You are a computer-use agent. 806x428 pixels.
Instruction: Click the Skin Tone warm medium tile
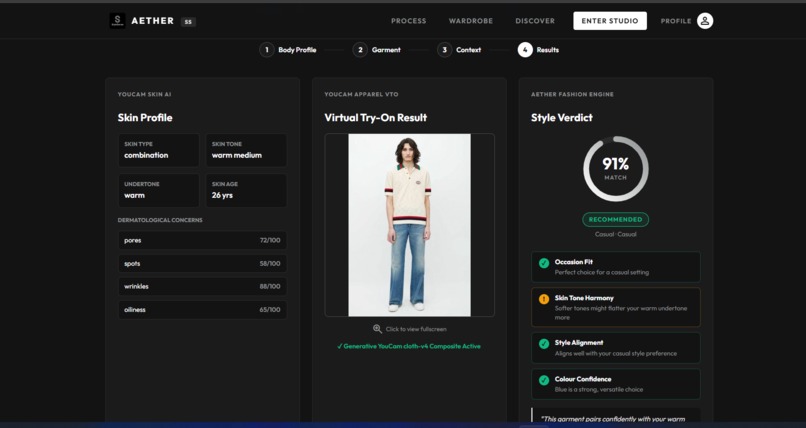click(x=246, y=150)
